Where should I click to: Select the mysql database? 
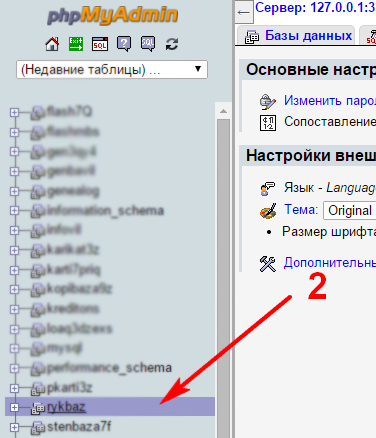pos(64,349)
